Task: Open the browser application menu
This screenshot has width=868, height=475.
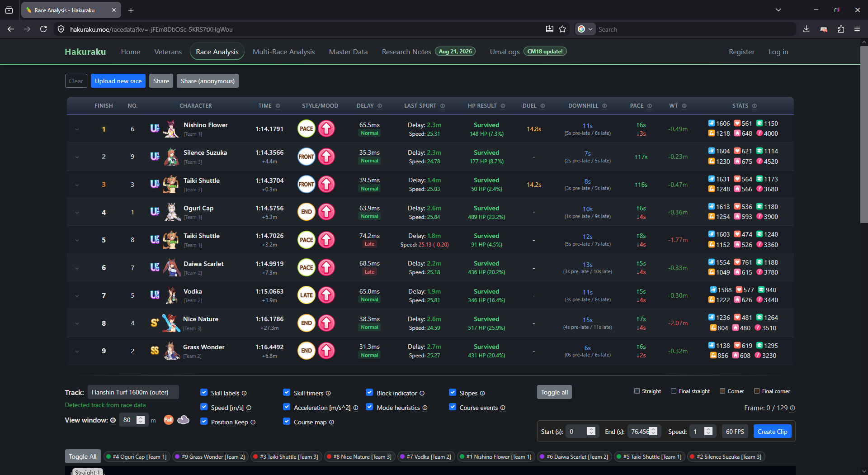Action: click(857, 29)
